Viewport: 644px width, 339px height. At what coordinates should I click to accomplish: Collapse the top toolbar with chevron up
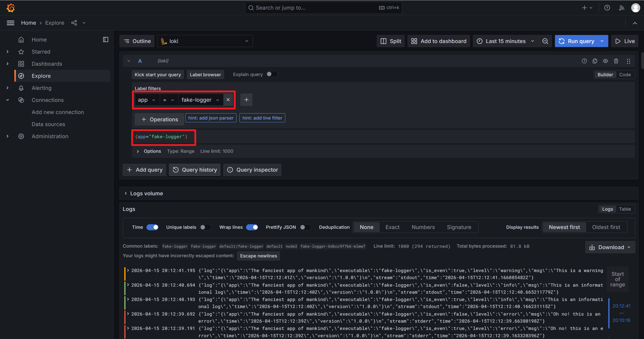[x=635, y=23]
